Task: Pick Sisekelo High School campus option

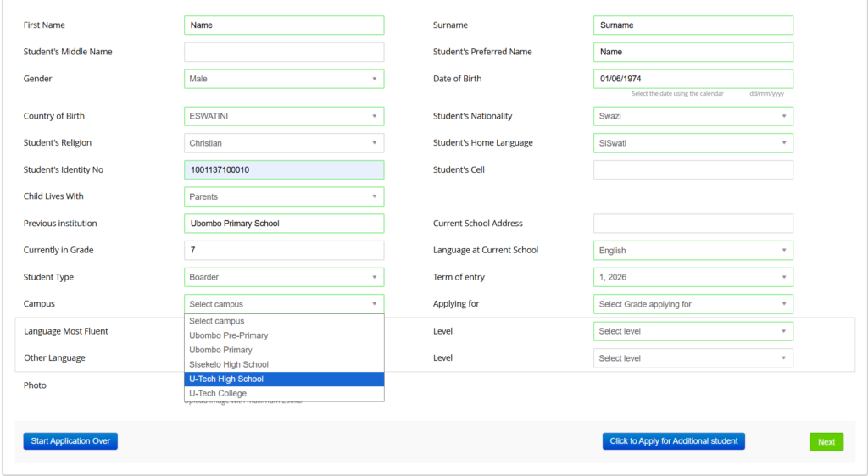Action: (284, 364)
